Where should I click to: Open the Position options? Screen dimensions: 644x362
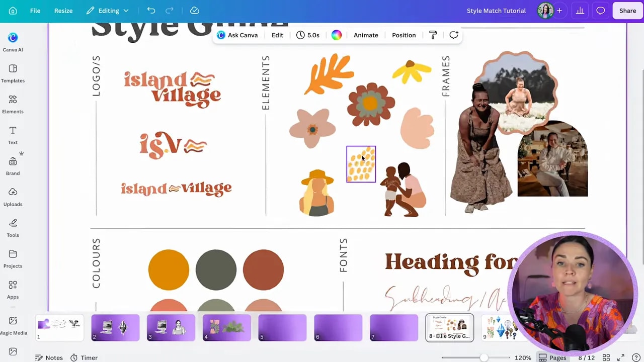(x=404, y=35)
